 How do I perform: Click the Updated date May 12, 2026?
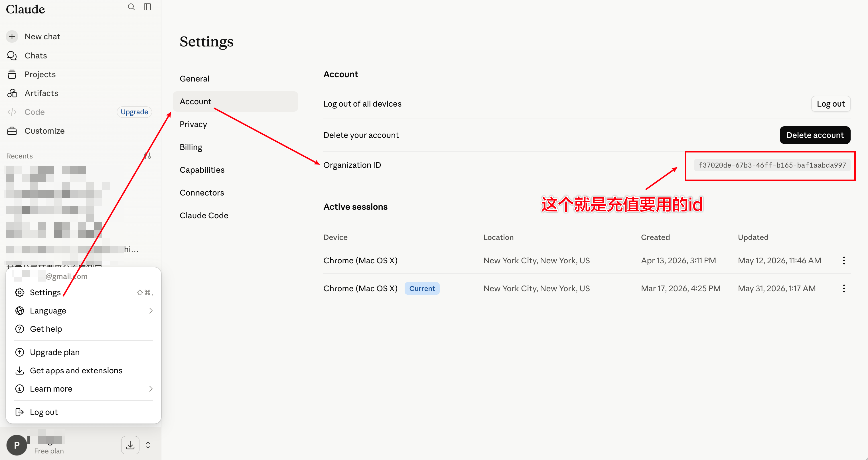click(x=779, y=260)
